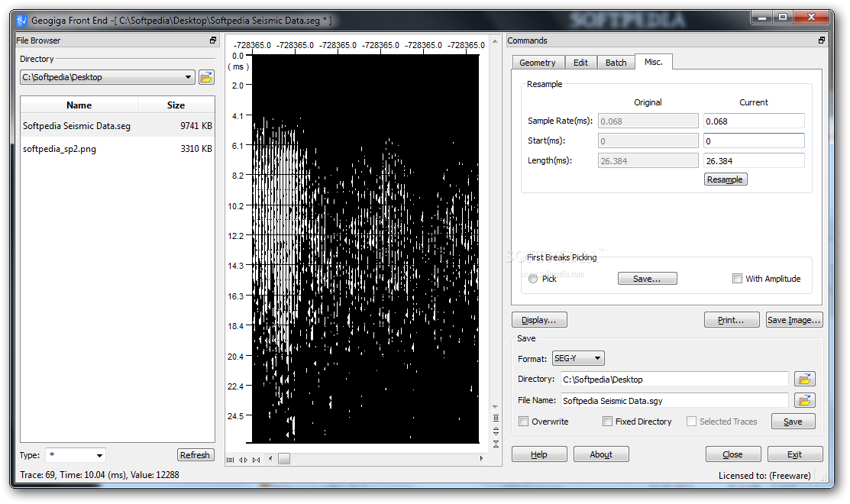Open Help
The image size is (850, 504).
tap(539, 454)
